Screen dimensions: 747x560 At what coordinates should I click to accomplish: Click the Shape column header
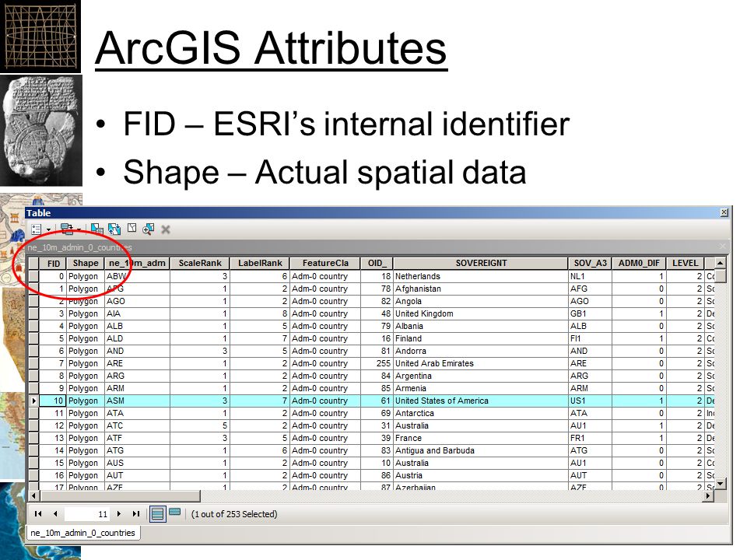click(86, 264)
